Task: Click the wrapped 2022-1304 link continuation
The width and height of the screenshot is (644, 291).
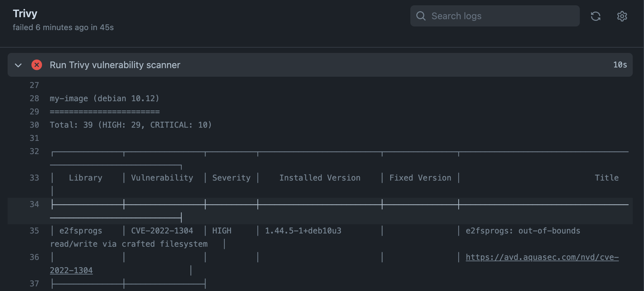Action: tap(71, 270)
